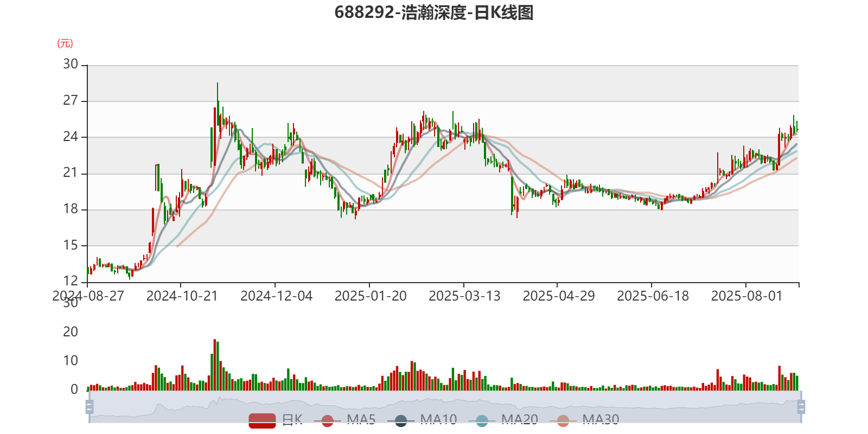Click the 2024-08-27 date axis label

(88, 296)
